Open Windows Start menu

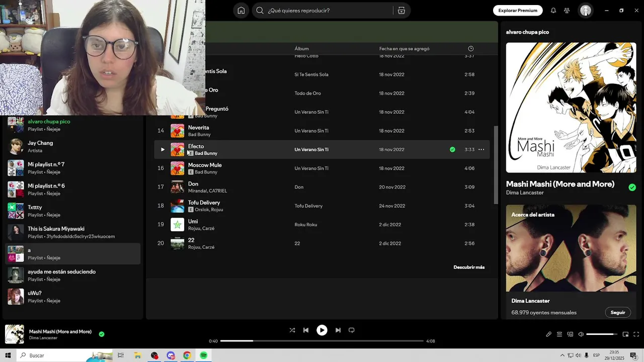tap(8, 355)
